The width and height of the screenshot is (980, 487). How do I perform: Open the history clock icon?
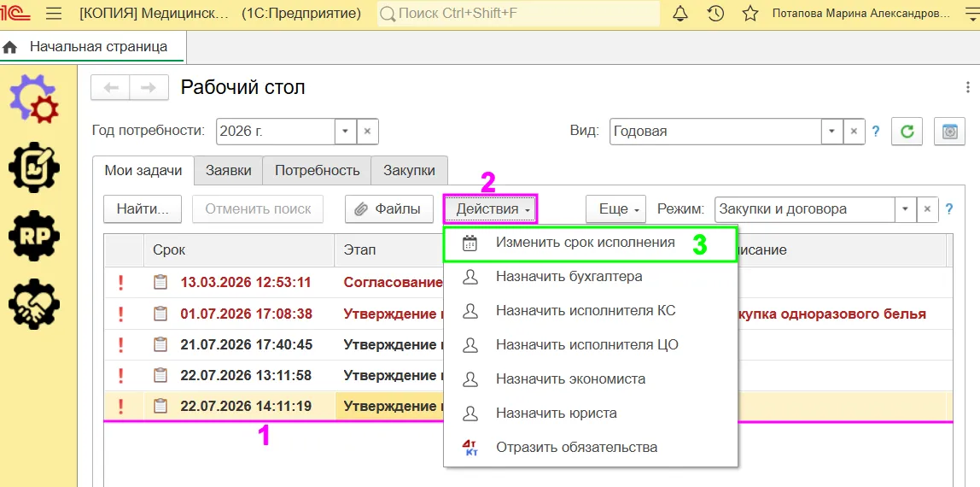coord(715,13)
